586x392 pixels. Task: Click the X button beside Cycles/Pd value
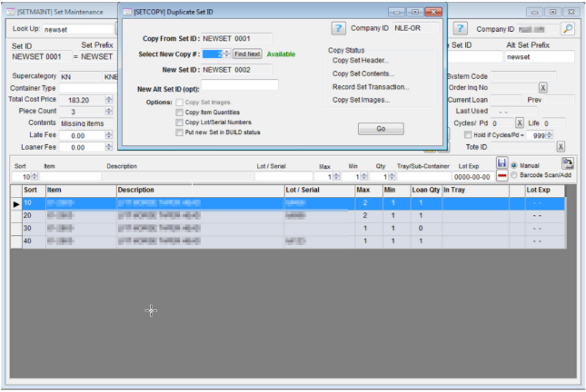pos(520,122)
